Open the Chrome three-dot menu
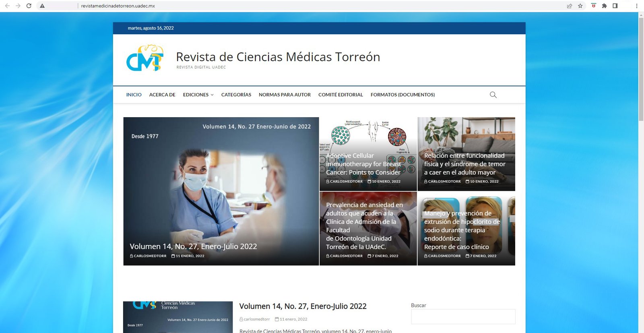 pyautogui.click(x=636, y=6)
